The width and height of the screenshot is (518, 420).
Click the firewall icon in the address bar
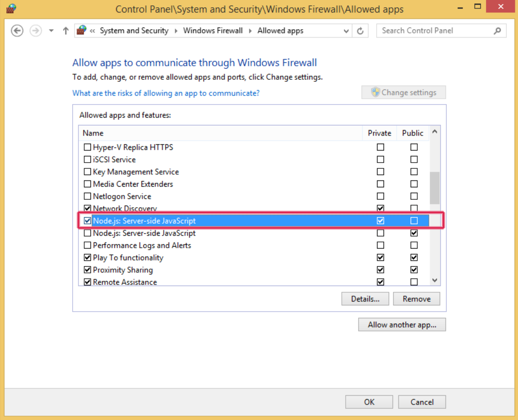click(x=81, y=30)
